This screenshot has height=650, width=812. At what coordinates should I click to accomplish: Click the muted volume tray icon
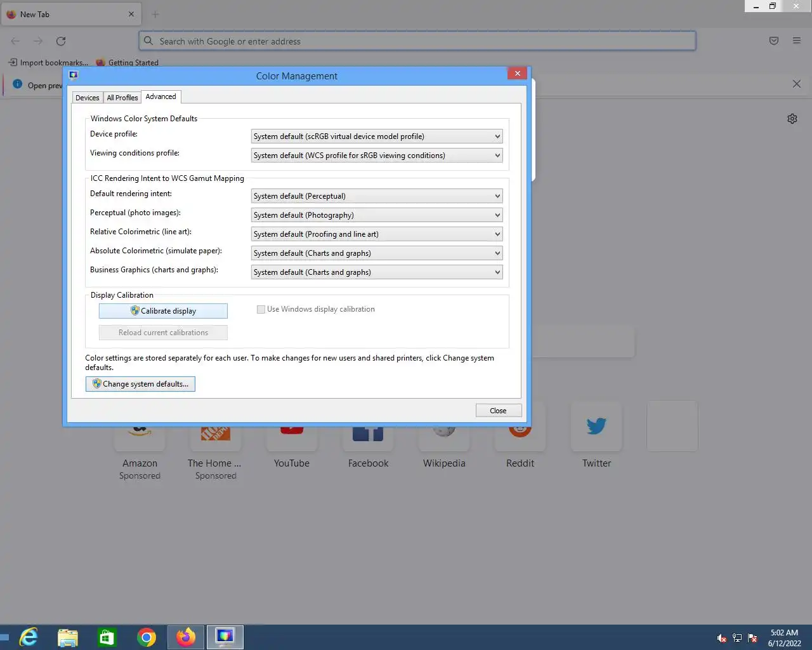721,638
